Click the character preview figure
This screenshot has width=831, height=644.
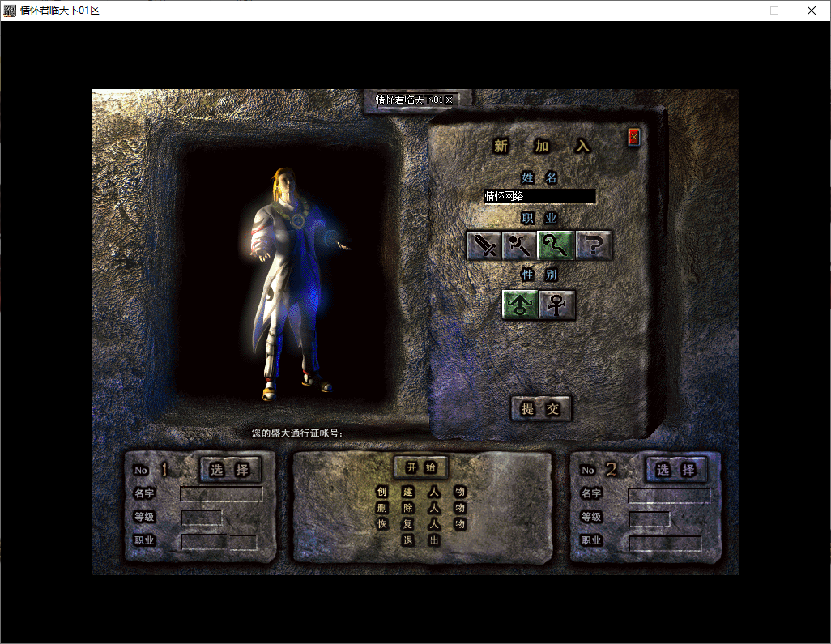coord(298,284)
